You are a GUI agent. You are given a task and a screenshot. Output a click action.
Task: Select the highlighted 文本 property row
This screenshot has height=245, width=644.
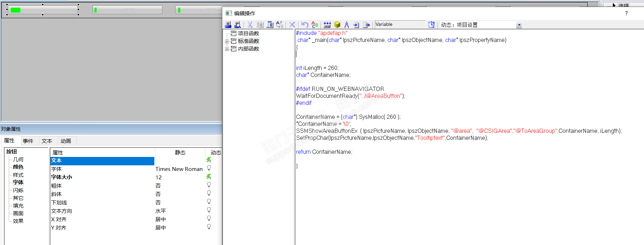tap(102, 161)
